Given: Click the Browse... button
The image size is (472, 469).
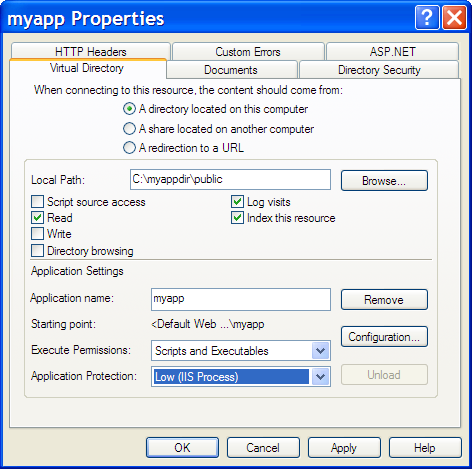Looking at the screenshot, I should pos(384,181).
